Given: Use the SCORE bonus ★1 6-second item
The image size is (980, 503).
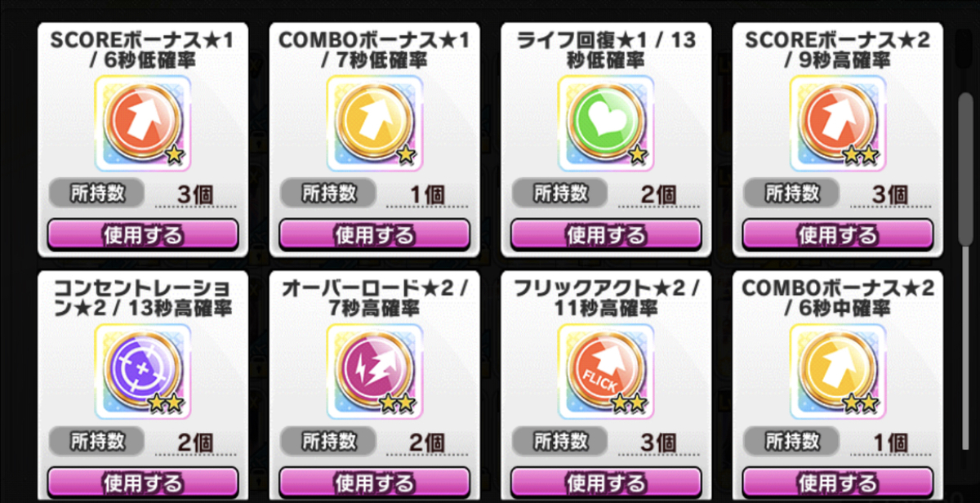Looking at the screenshot, I should [143, 234].
